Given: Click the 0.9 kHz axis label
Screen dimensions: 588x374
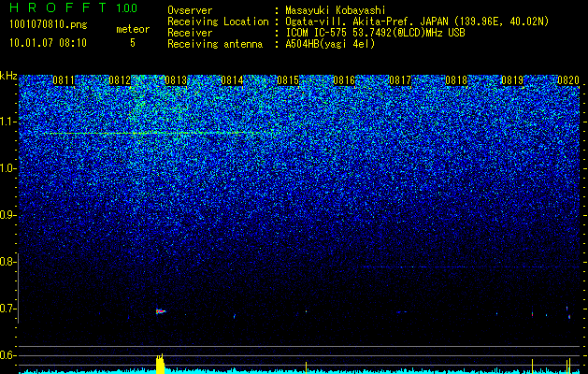Looking at the screenshot, I should [7, 215].
